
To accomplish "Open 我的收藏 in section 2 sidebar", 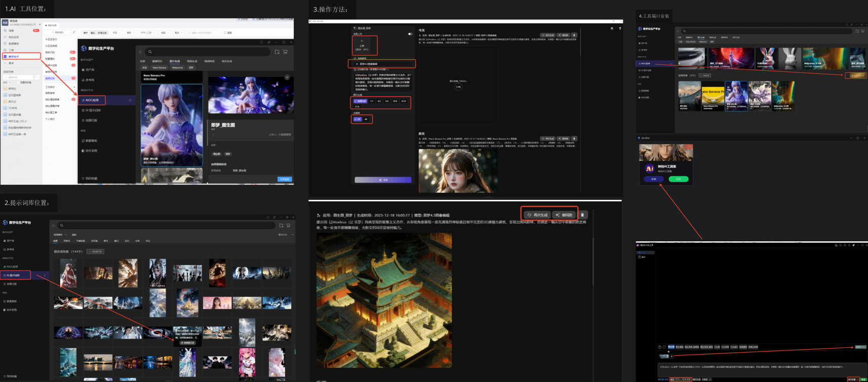I will [10, 376].
